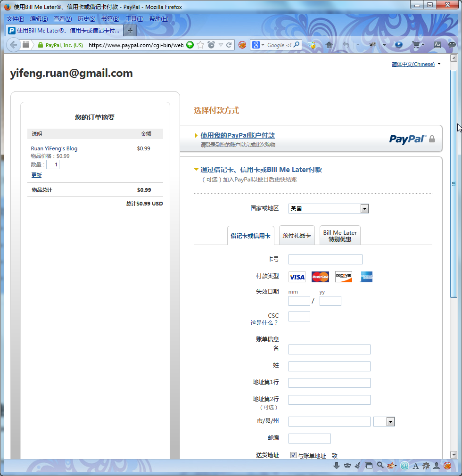
Task: Click the American Express card logo
Action: (x=367, y=277)
